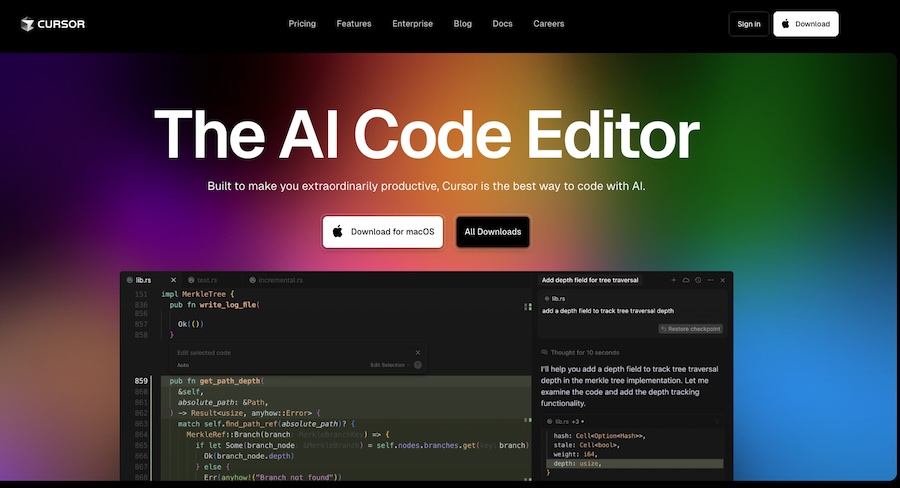Open the Docs link
The width and height of the screenshot is (900, 488).
click(502, 24)
